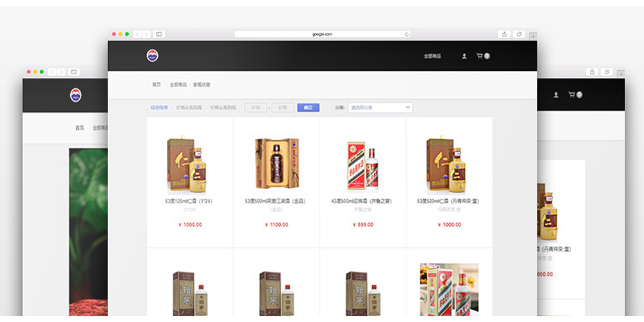This screenshot has width=644, height=322.
Task: Go forward in the left background window
Action: [61, 72]
